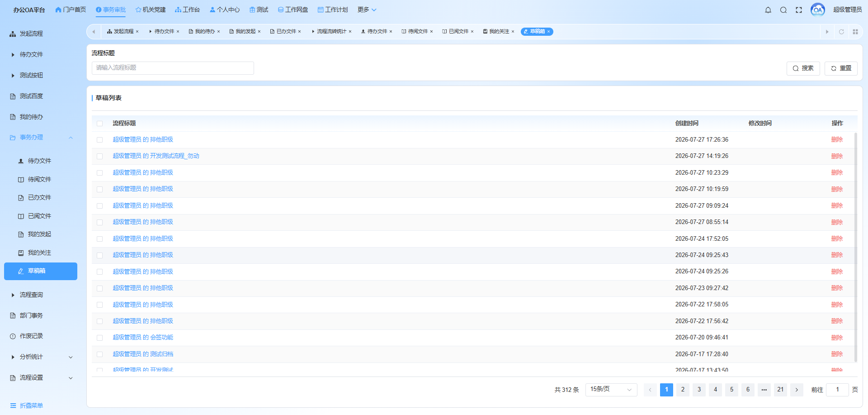Close the 我的关注 tab
Screen dimensions: 868x415
(513, 32)
